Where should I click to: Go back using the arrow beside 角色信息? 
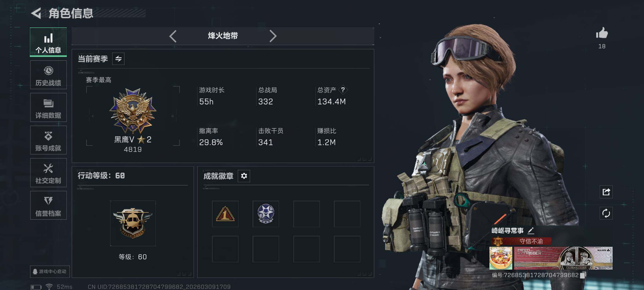pyautogui.click(x=36, y=13)
